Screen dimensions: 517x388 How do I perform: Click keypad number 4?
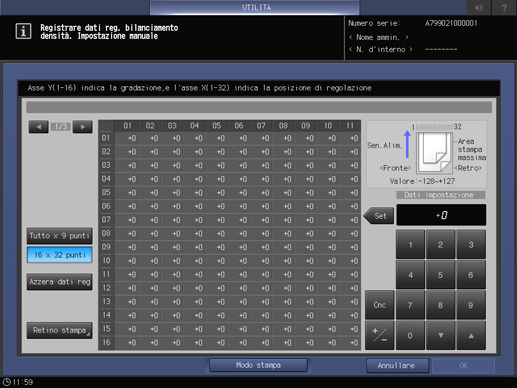tap(410, 275)
